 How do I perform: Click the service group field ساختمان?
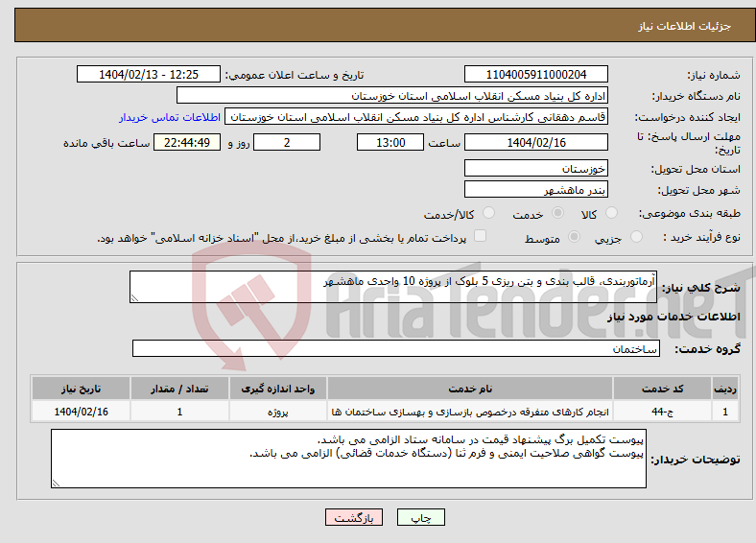396,348
